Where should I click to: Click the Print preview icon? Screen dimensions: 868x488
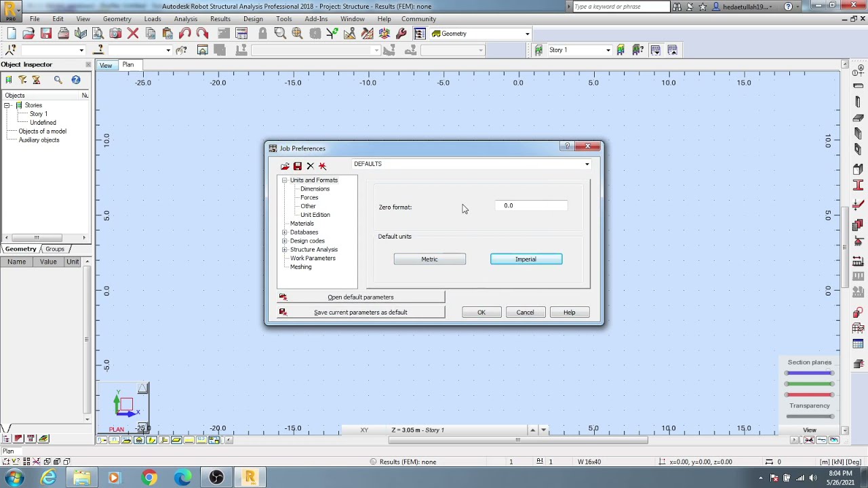[x=81, y=33]
